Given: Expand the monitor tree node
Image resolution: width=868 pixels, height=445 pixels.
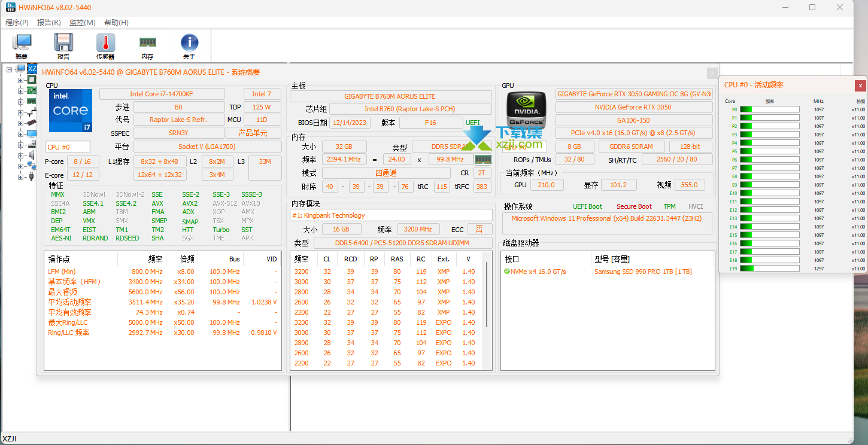Looking at the screenshot, I should click(20, 134).
